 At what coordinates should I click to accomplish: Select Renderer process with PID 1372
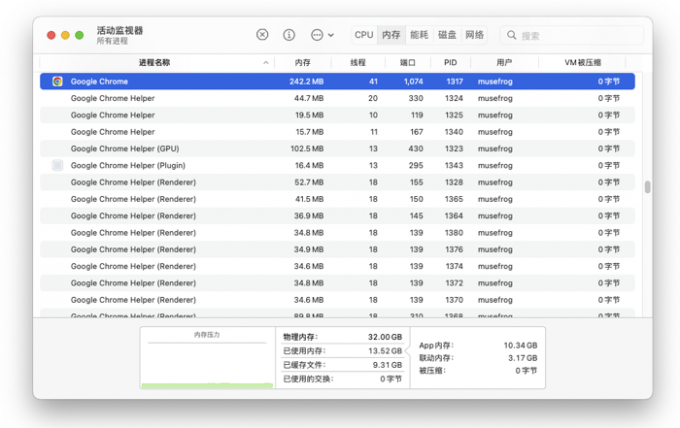pos(337,283)
